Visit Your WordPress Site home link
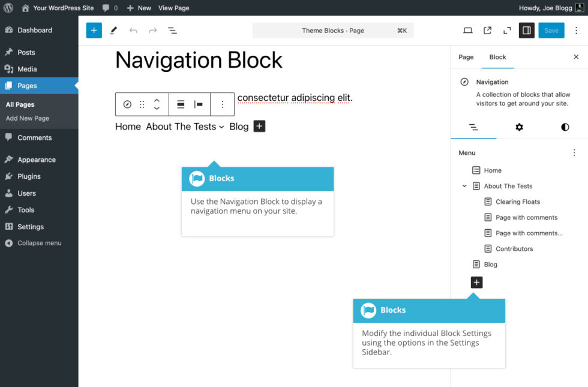588x387 pixels. pyautogui.click(x=58, y=8)
